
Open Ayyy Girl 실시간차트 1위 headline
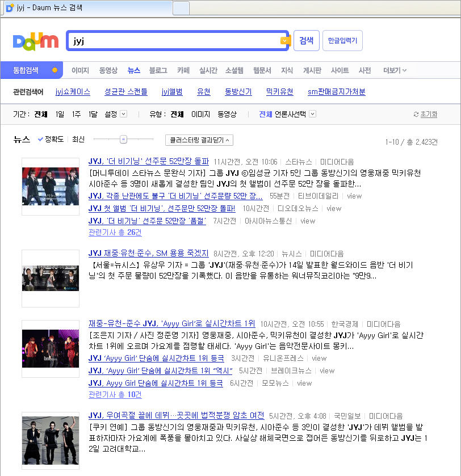pyautogui.click(x=172, y=323)
